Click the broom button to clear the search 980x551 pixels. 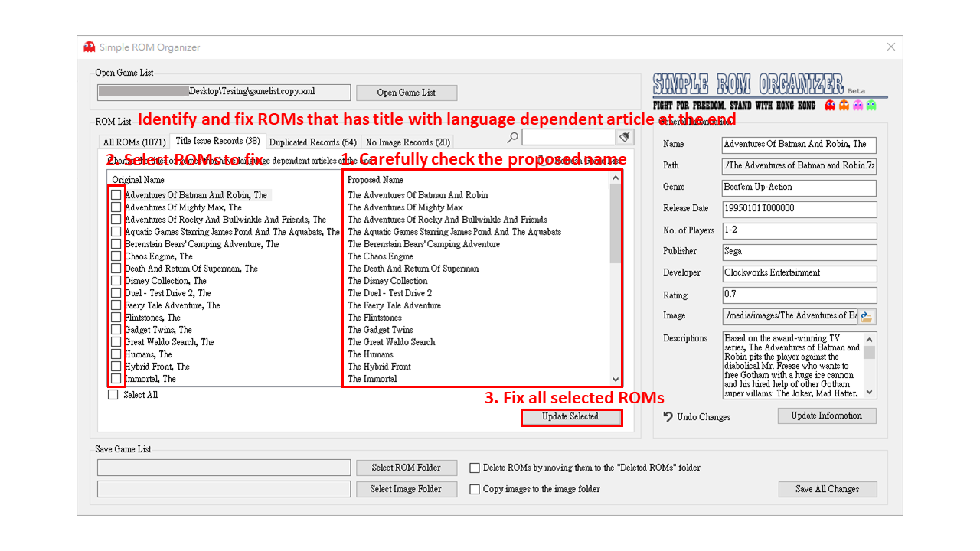(x=626, y=137)
